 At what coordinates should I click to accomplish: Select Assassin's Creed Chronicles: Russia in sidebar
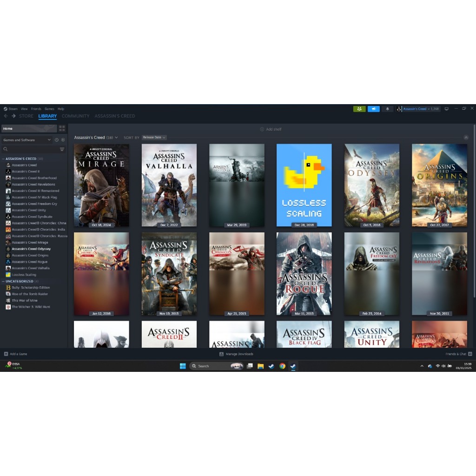40,236
